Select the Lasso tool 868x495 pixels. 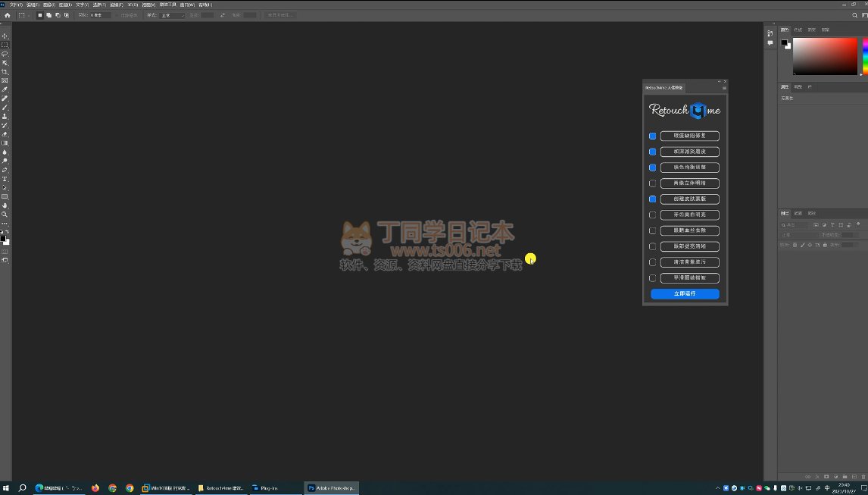point(5,54)
